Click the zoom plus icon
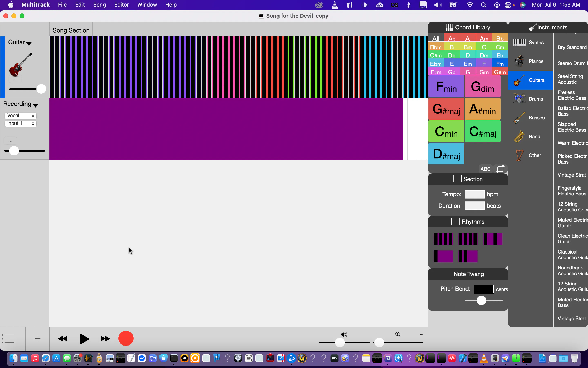588x368 pixels. pyautogui.click(x=421, y=335)
